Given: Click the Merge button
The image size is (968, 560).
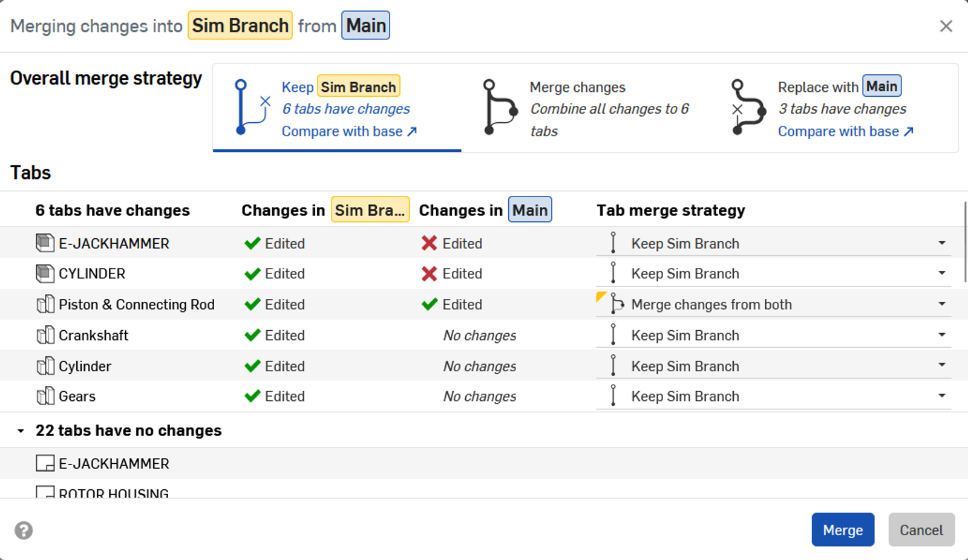Looking at the screenshot, I should tap(843, 530).
